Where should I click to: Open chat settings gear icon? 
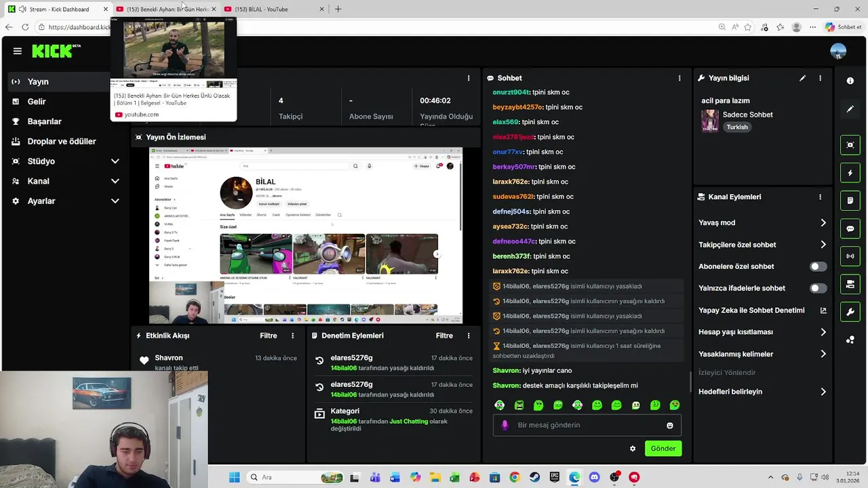[633, 449]
